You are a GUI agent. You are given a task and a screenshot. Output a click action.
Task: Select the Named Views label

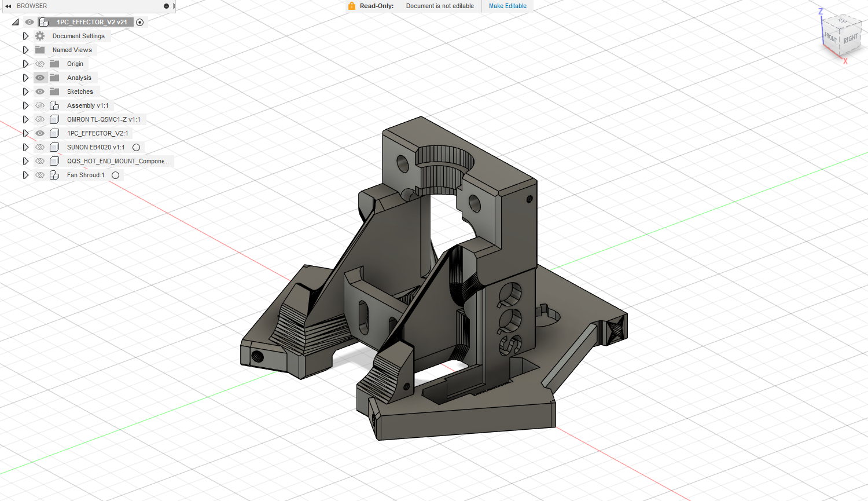coord(72,50)
